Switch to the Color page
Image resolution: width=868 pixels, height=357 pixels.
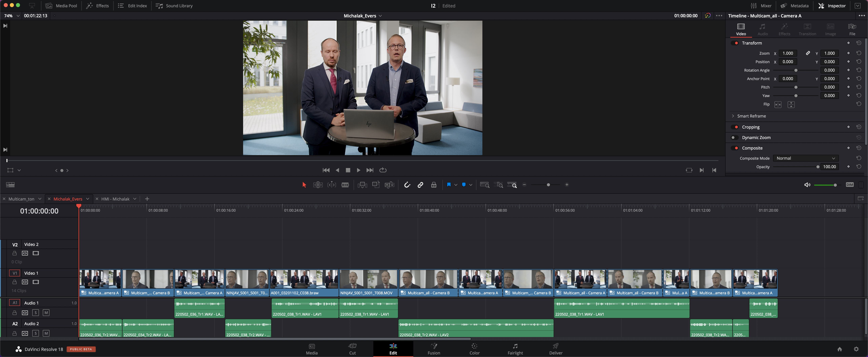(x=475, y=349)
